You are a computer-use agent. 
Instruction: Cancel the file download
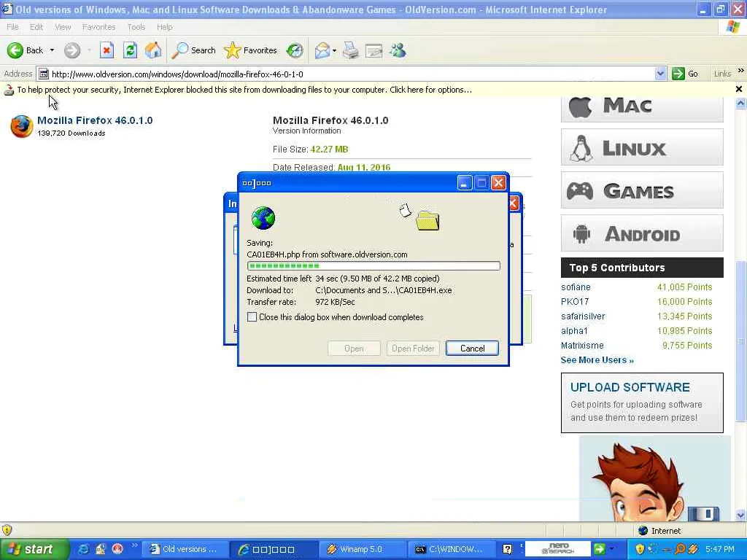(x=472, y=348)
